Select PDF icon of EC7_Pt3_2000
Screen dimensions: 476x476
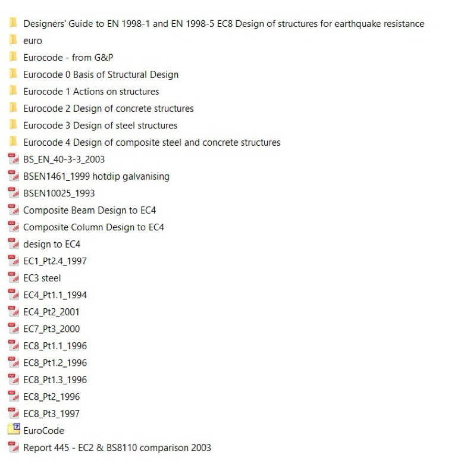14,328
